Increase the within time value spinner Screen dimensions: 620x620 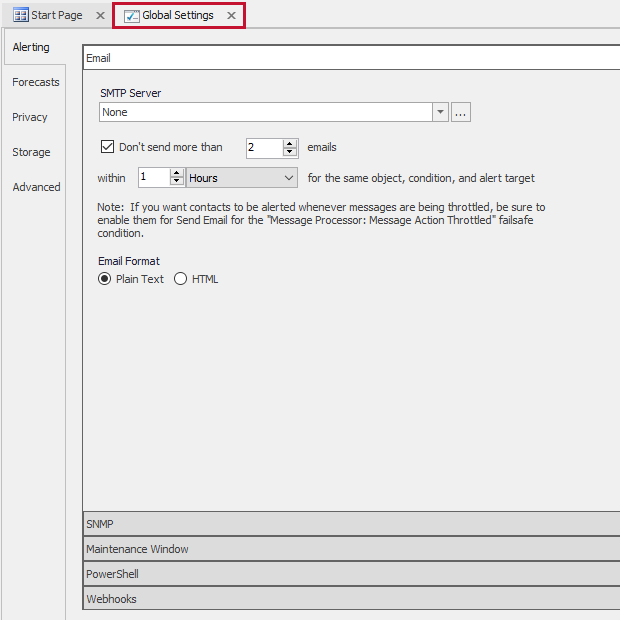177,173
